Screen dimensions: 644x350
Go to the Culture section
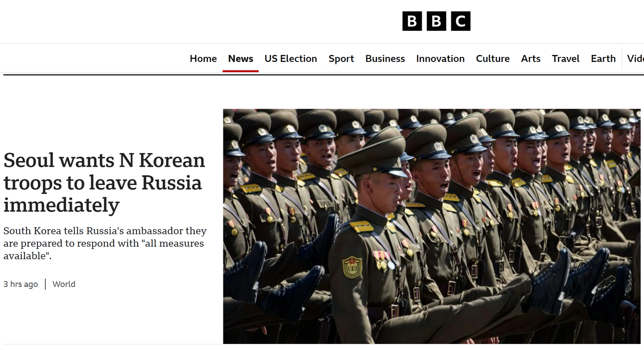[493, 58]
